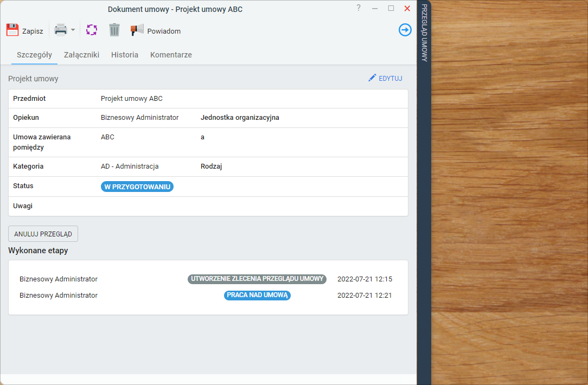Viewport: 588px width, 385px height.
Task: Maximize the Dokument umowy window
Action: coord(391,8)
